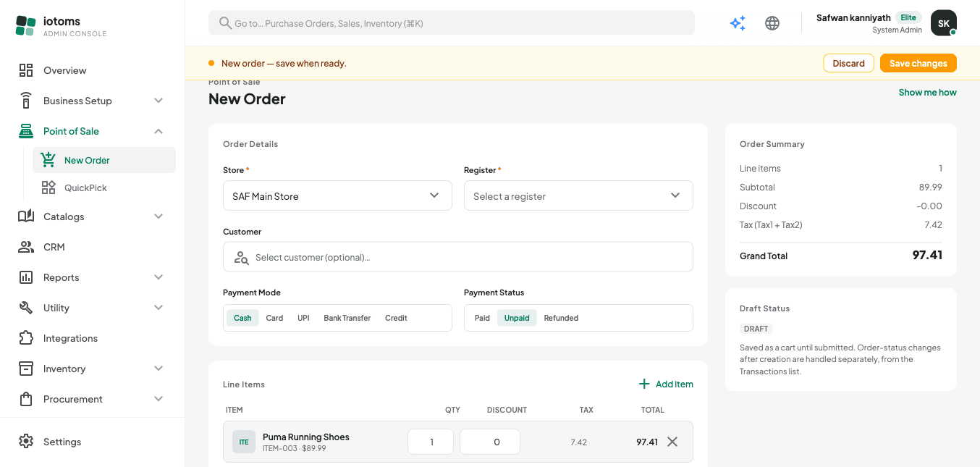The image size is (980, 467).
Task: Select Credit payment mode
Action: [x=396, y=318]
